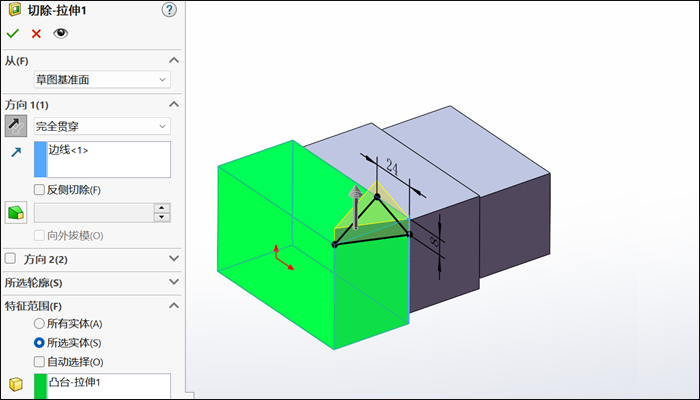Select 所有实体(A) radio button
The image size is (700, 400).
[x=39, y=323]
